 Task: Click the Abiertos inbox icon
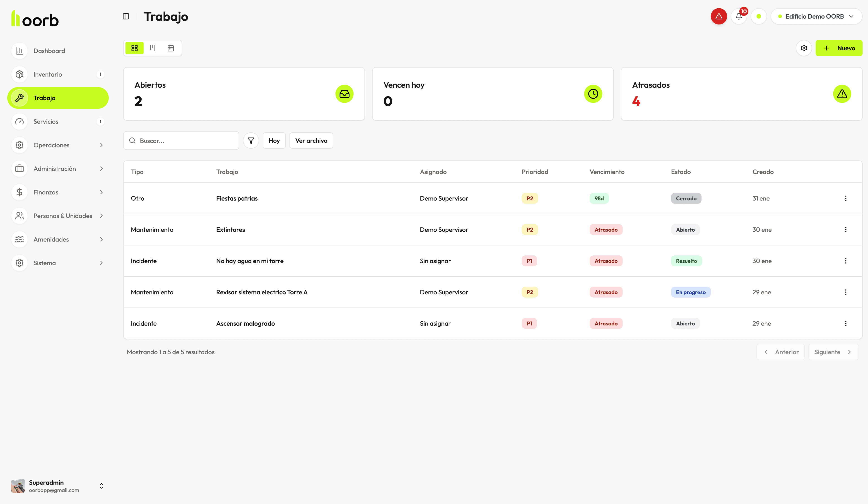coord(344,94)
